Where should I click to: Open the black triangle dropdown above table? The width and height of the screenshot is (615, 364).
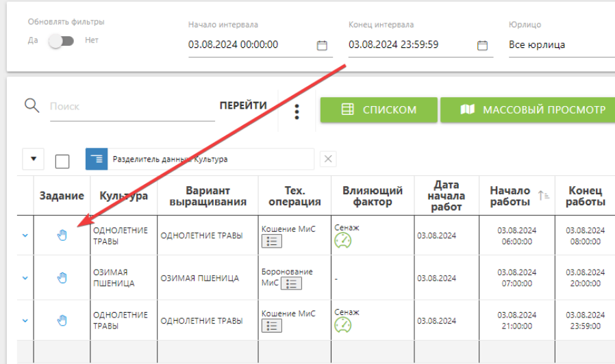tap(34, 159)
